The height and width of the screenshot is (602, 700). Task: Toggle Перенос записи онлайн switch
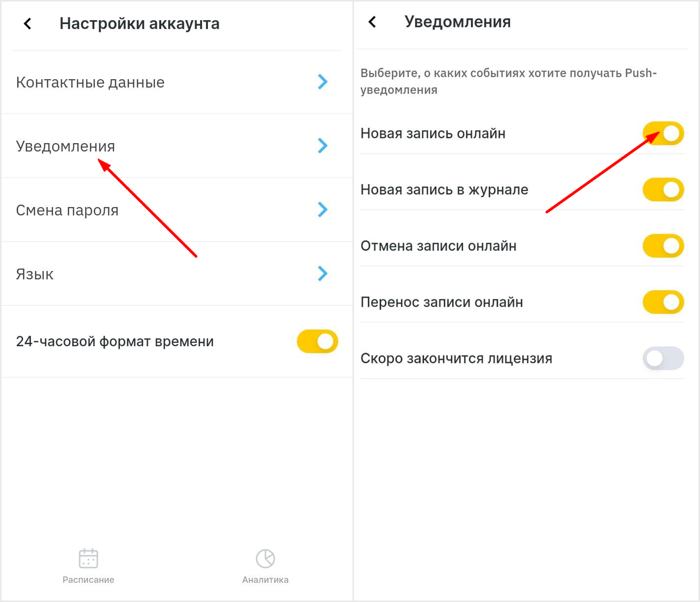click(x=663, y=302)
